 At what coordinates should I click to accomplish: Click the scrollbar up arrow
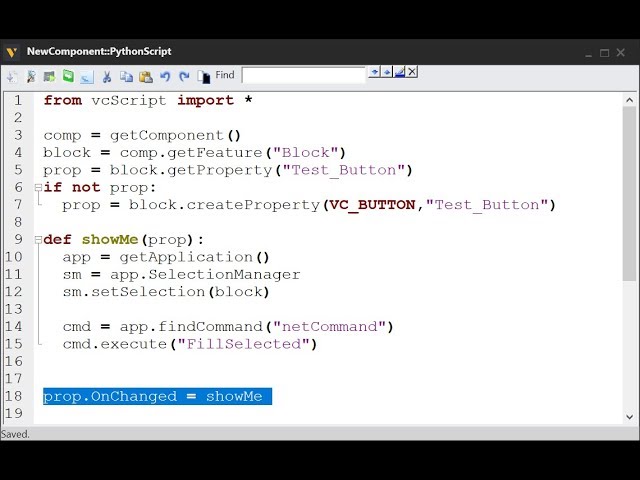pyautogui.click(x=629, y=100)
